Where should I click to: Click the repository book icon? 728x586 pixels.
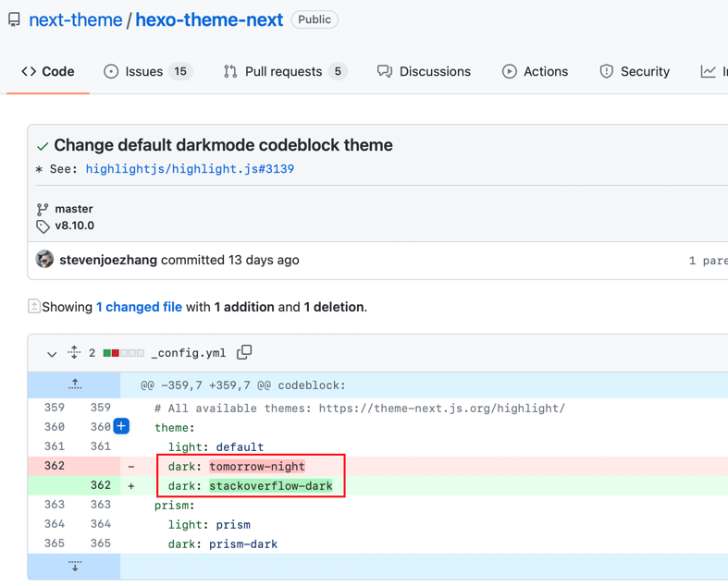[x=14, y=19]
